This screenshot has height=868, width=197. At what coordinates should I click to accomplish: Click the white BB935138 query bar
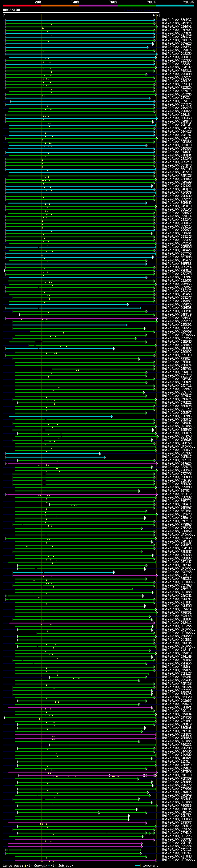coord(81,13)
